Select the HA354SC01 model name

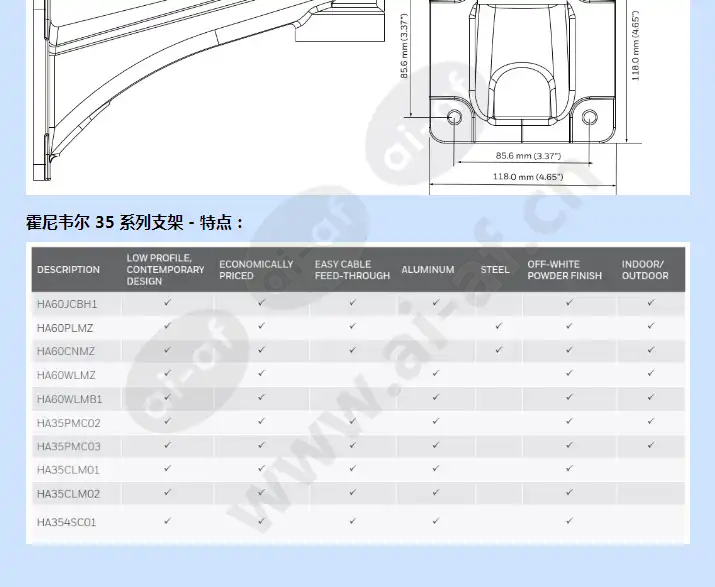(67, 522)
